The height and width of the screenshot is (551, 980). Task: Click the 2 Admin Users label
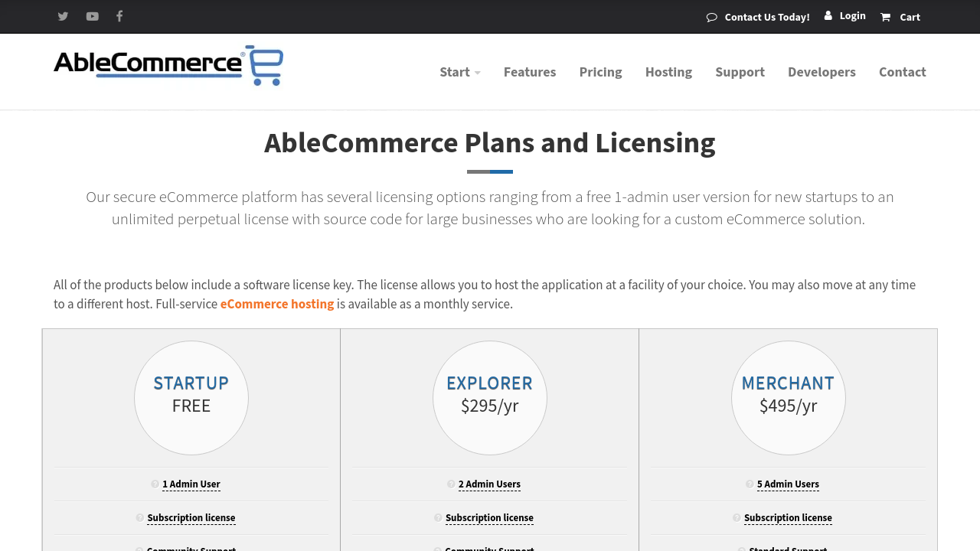(x=489, y=484)
